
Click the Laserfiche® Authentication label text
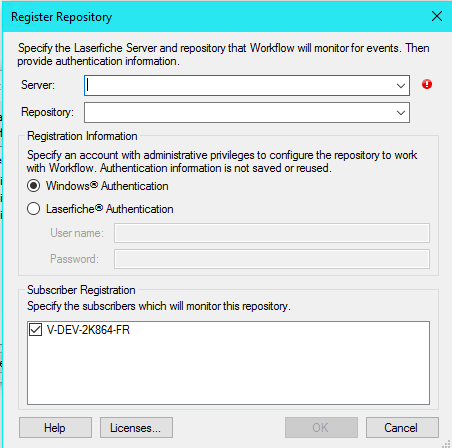coord(110,209)
